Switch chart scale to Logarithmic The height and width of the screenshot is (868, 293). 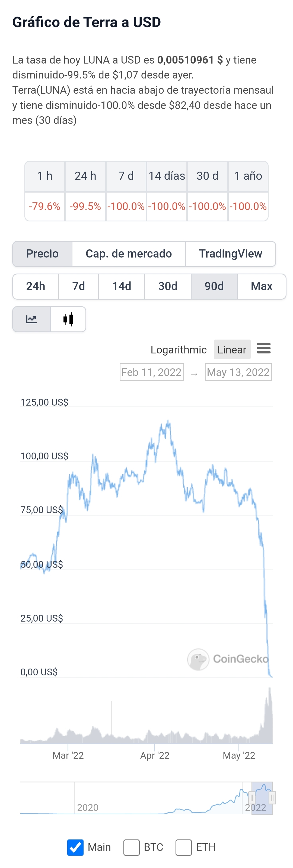coord(178,350)
